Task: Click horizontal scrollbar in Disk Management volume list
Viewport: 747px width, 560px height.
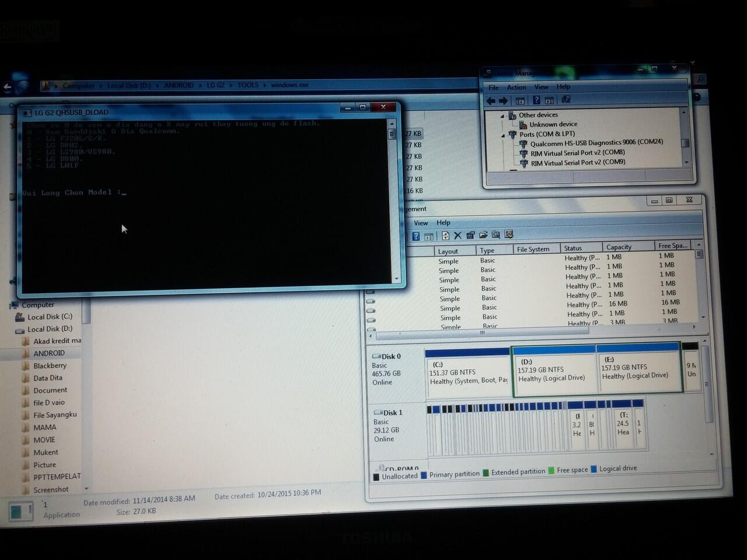Action: click(x=482, y=333)
